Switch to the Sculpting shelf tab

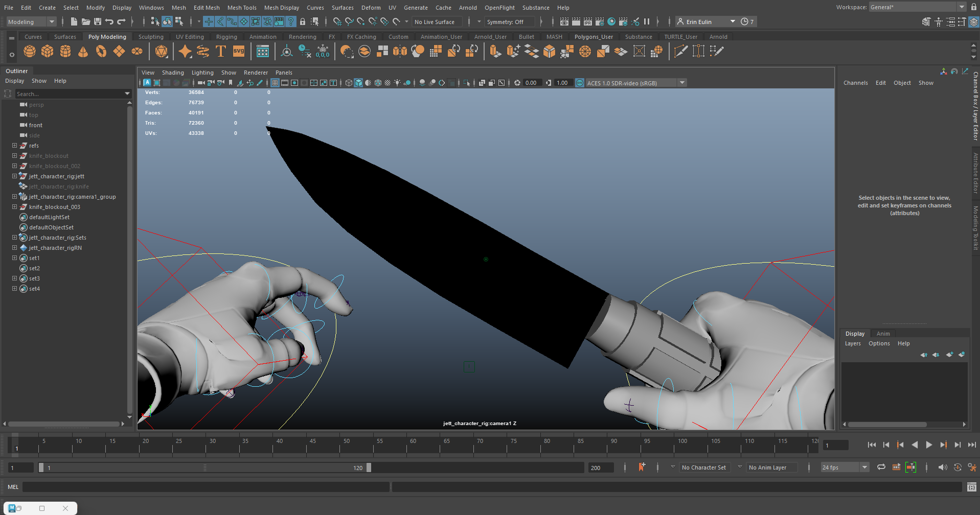[151, 37]
